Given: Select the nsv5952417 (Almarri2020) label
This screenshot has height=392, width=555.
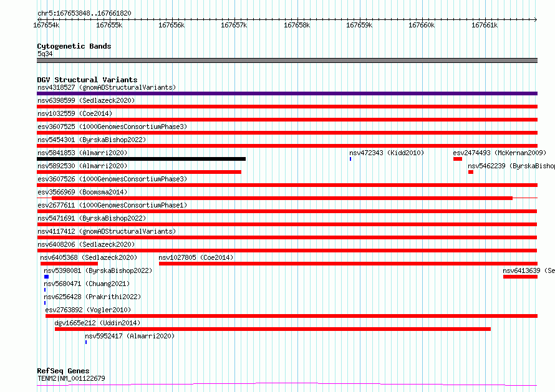Looking at the screenshot, I should pos(130,336).
